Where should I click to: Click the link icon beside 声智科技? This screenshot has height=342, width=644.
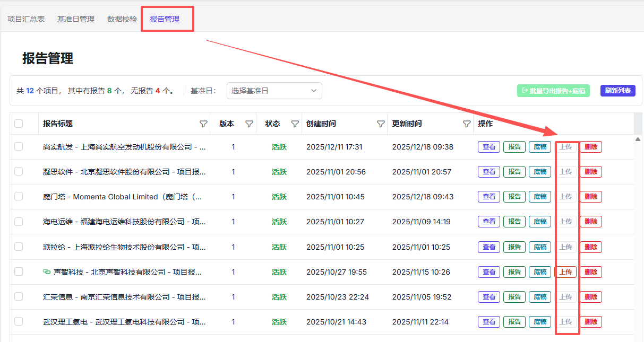47,272
